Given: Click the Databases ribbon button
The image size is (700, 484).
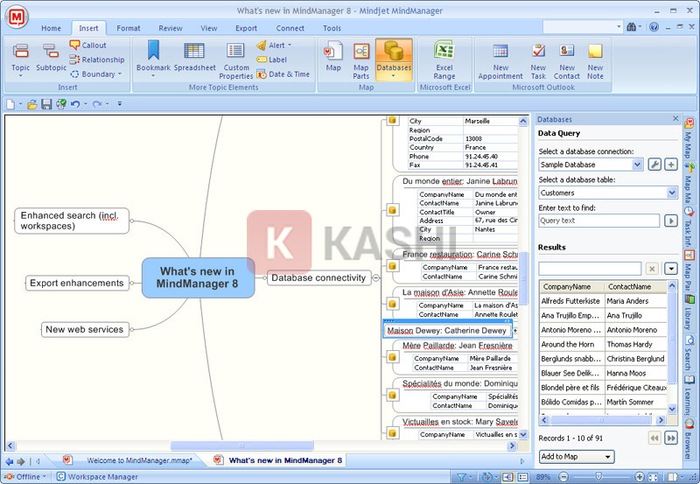Looking at the screenshot, I should tap(394, 59).
